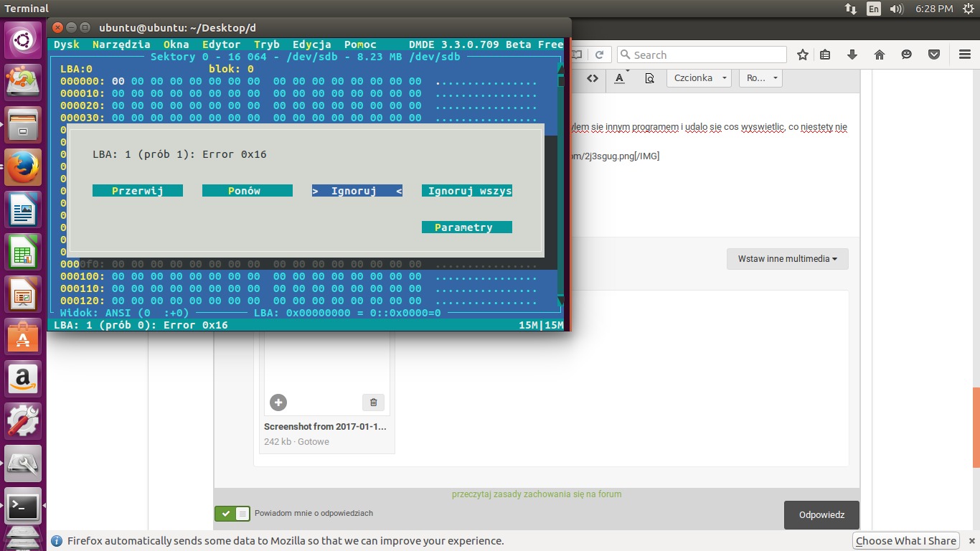Click the Pocket icon in Firefox toolbar
The height and width of the screenshot is (551, 980).
pos(934,55)
